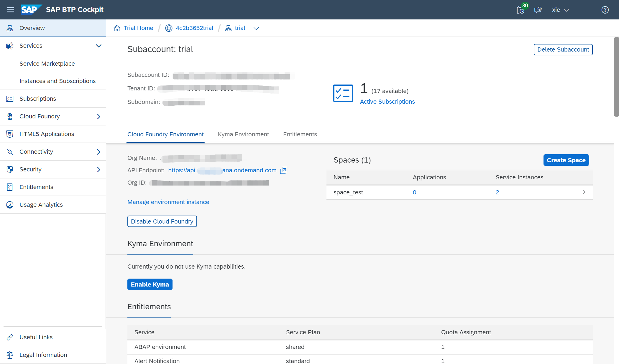Click the Active Subscriptions checklist icon
Image resolution: width=619 pixels, height=364 pixels.
point(343,93)
